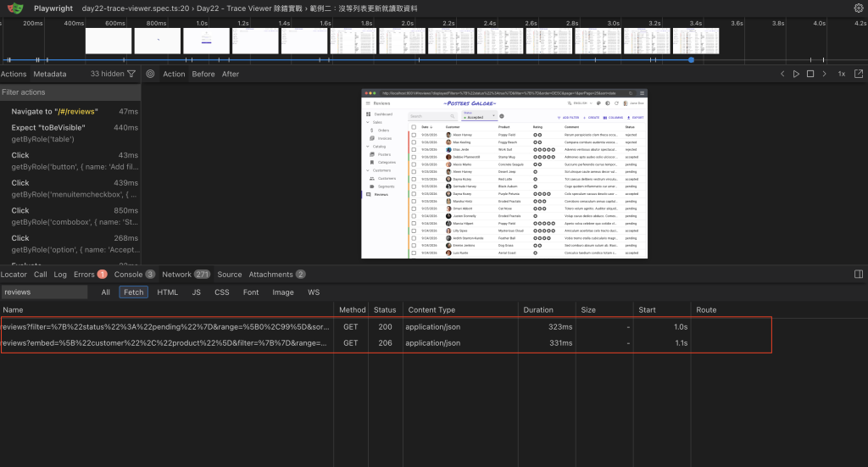Tick the select-all checkbox in the snapshot table header
868x467 pixels.
pos(414,127)
